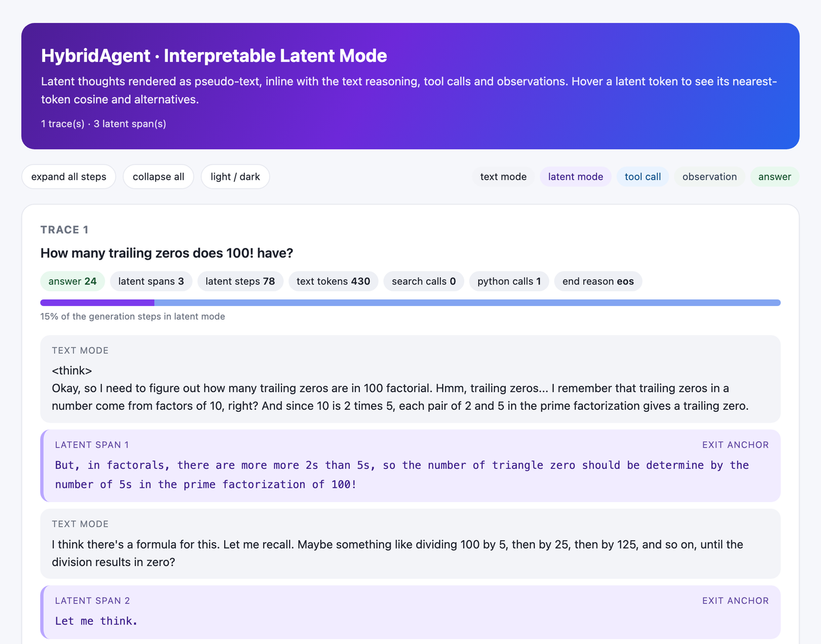Click the '1 trace(s) · 3 latent span(s)' summary
821x644 pixels.
[104, 124]
